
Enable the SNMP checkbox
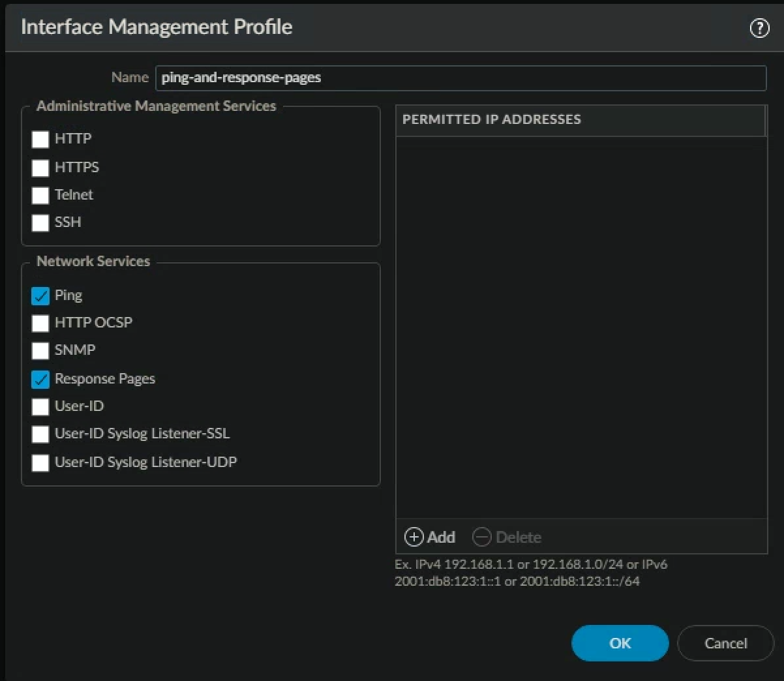[40, 350]
